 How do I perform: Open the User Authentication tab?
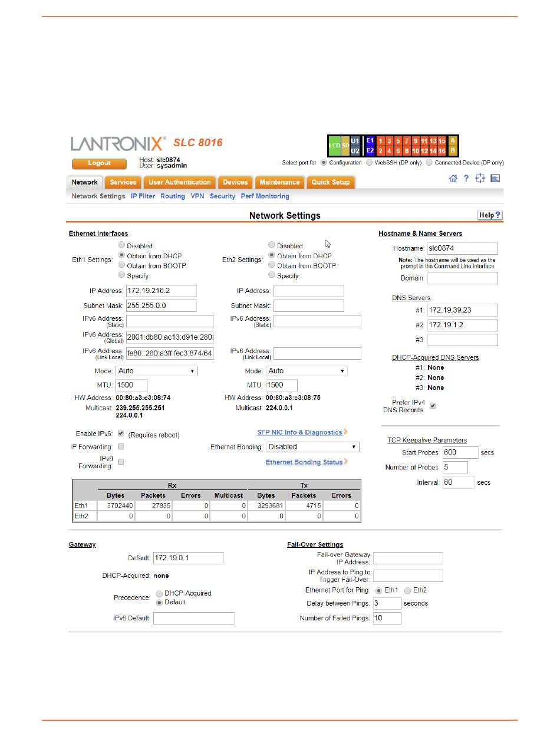coord(179,182)
